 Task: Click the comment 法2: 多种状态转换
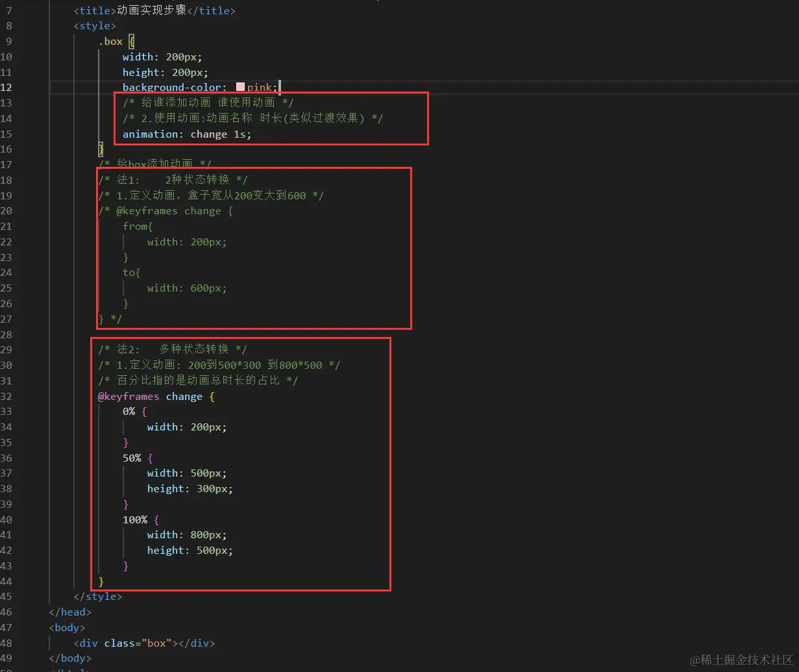click(173, 349)
